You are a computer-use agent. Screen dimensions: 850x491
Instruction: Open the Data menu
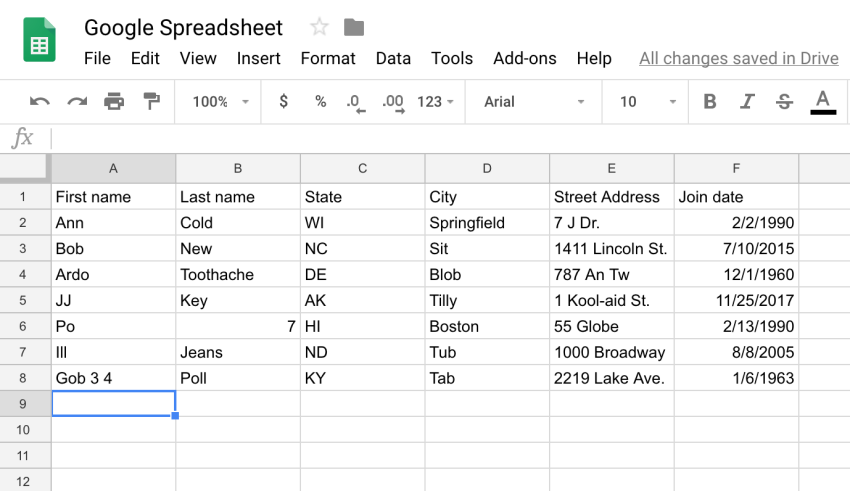click(x=393, y=58)
